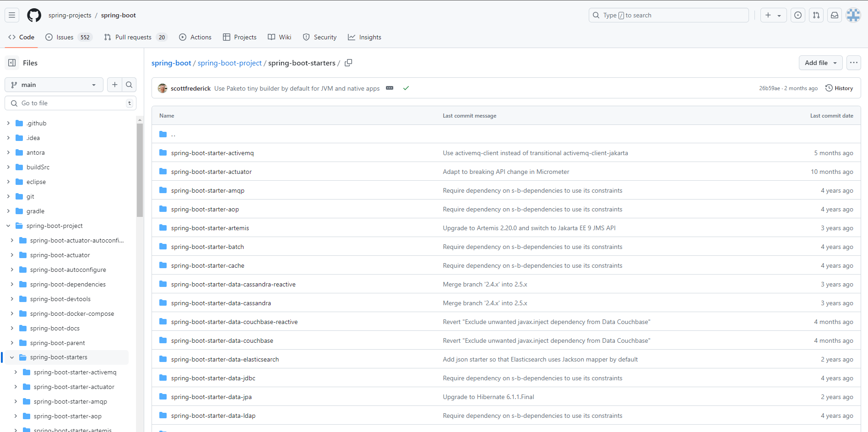Open 'Adapt to breaking API change in Micrometer'
Screen dimensions: 868x432
[506, 172]
